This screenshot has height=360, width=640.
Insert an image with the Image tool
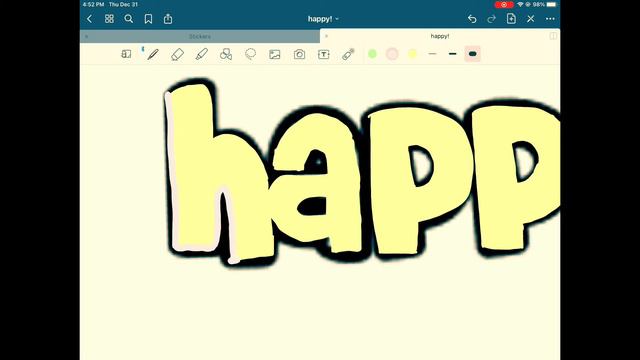[275, 54]
